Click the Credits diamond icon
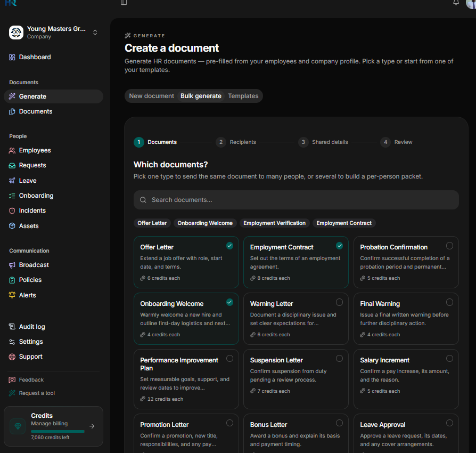The image size is (476, 453). pyautogui.click(x=18, y=426)
